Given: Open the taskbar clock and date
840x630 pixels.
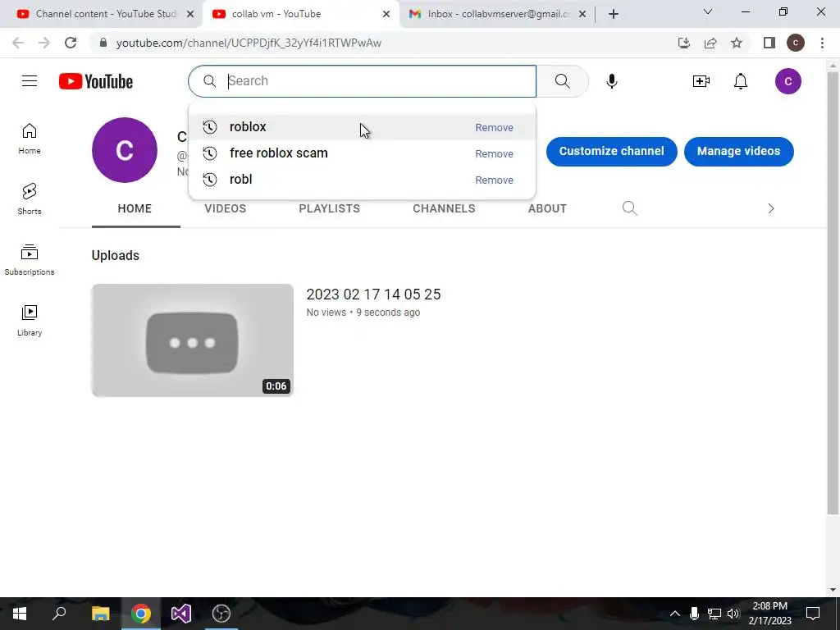Looking at the screenshot, I should pos(769,614).
